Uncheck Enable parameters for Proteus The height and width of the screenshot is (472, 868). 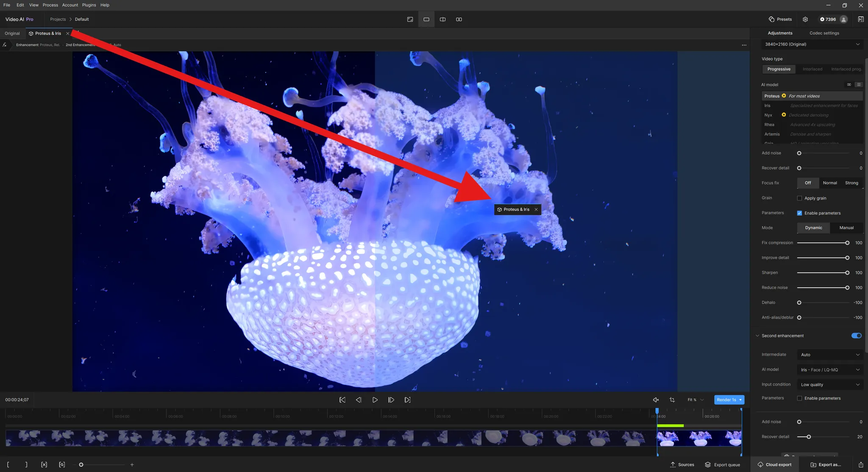click(799, 213)
